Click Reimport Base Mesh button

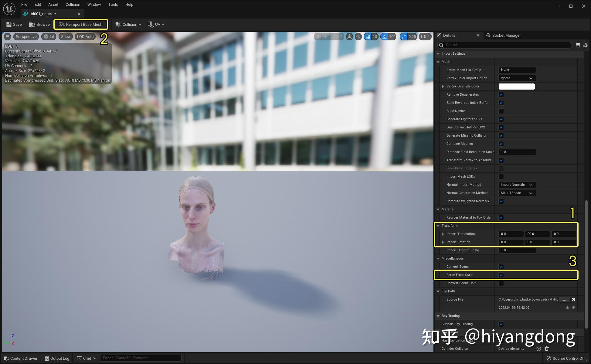click(x=81, y=25)
